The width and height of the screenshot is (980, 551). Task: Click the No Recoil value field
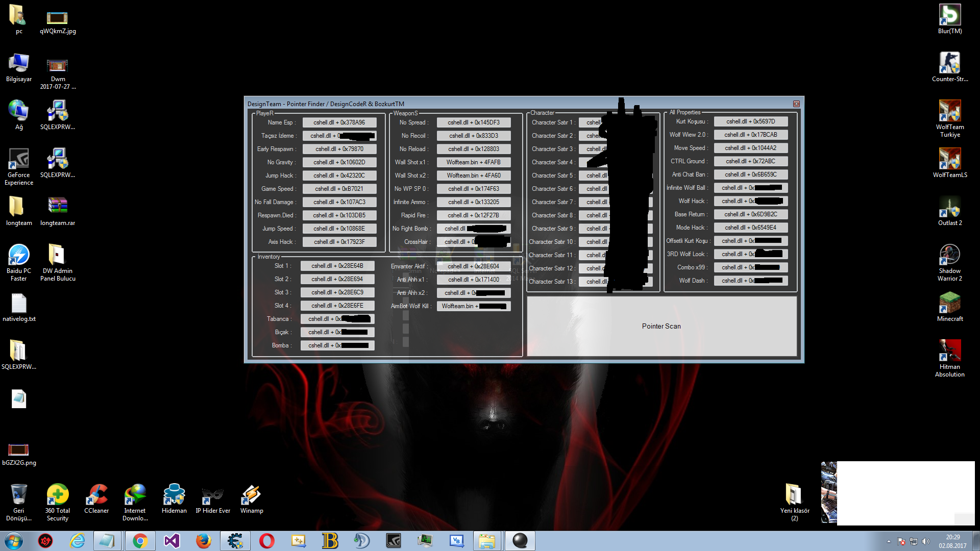tap(474, 136)
